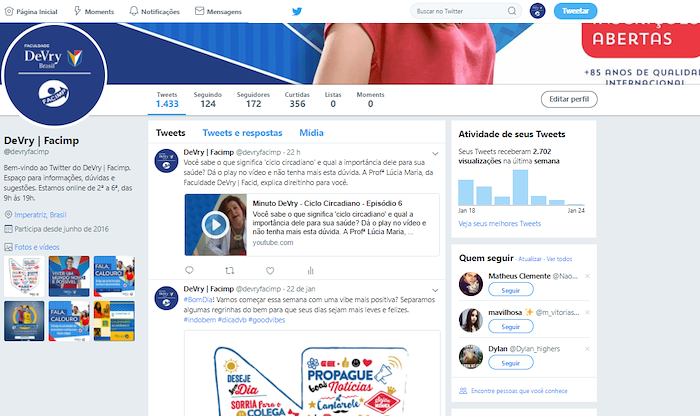Click the Editar perfil button
The height and width of the screenshot is (416, 700).
[x=569, y=99]
